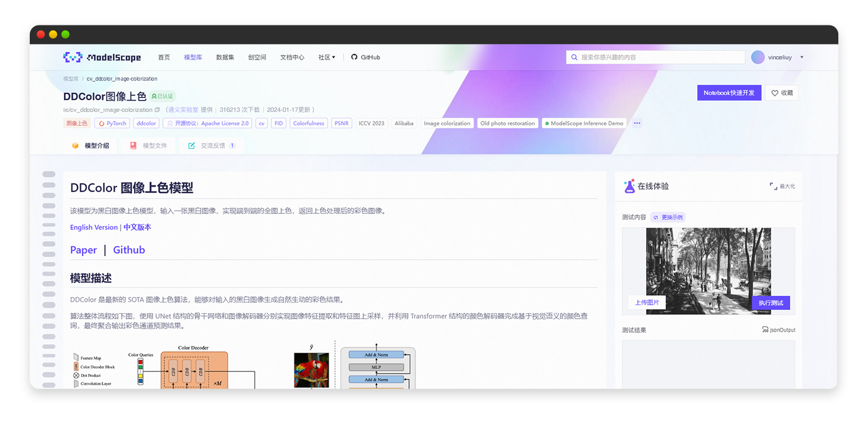The height and width of the screenshot is (434, 868).
Task: Click the black-and-white street photo
Action: 709,271
